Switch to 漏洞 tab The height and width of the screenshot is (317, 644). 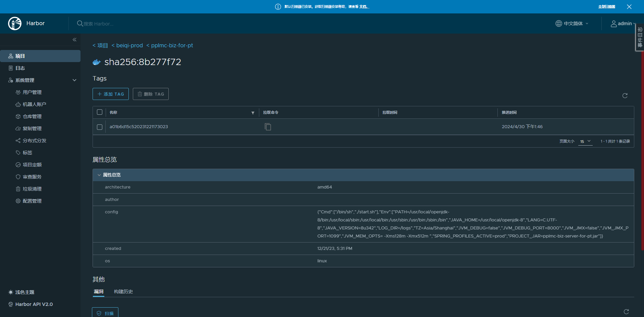(99, 292)
